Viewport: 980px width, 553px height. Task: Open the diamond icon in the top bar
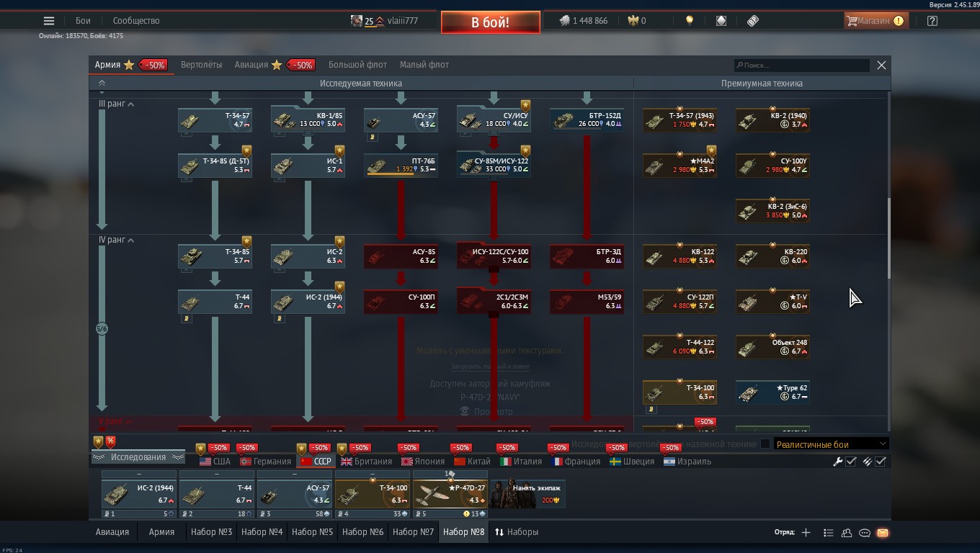(x=721, y=21)
